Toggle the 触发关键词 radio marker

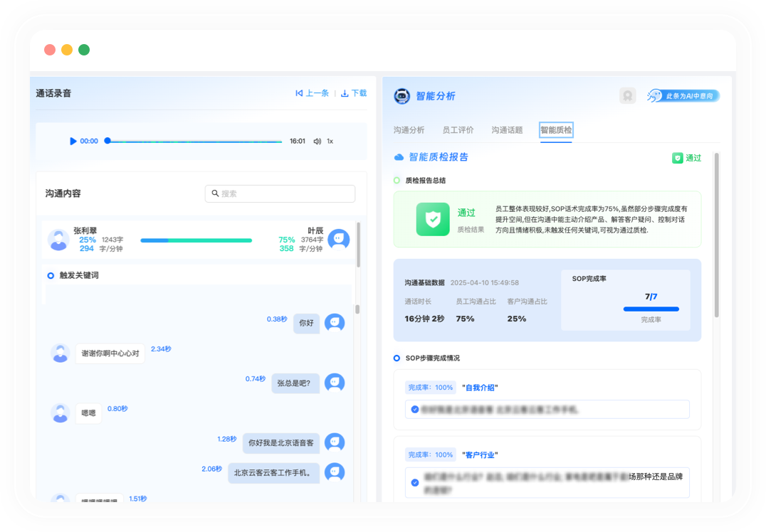(x=51, y=275)
